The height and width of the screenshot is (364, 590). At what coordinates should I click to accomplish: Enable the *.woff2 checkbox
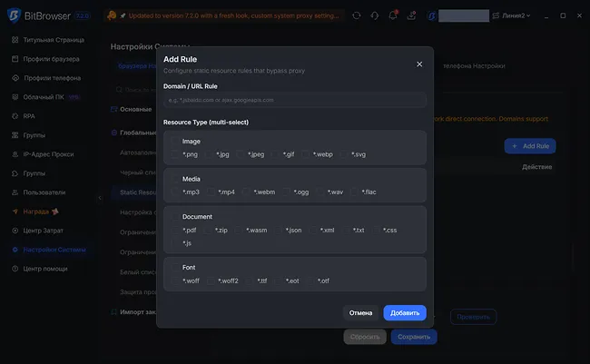211,280
